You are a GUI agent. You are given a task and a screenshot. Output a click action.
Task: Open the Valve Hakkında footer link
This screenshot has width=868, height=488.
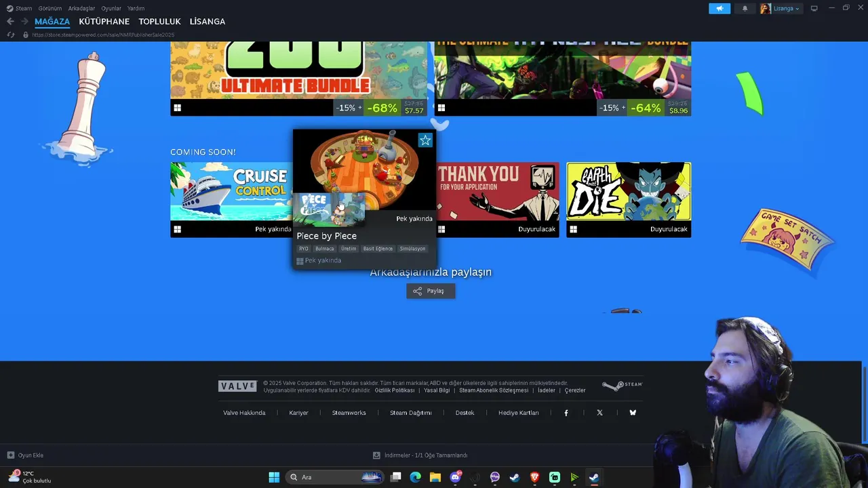click(244, 413)
